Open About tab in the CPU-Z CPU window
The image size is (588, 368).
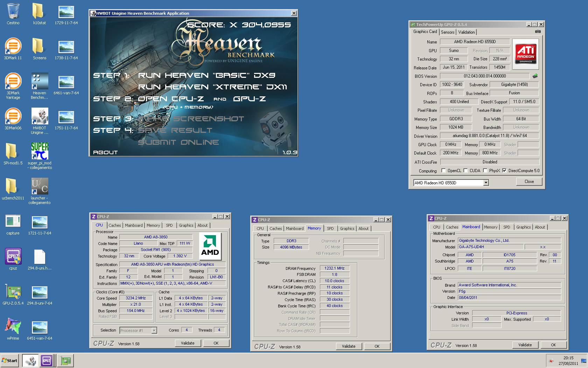point(203,225)
